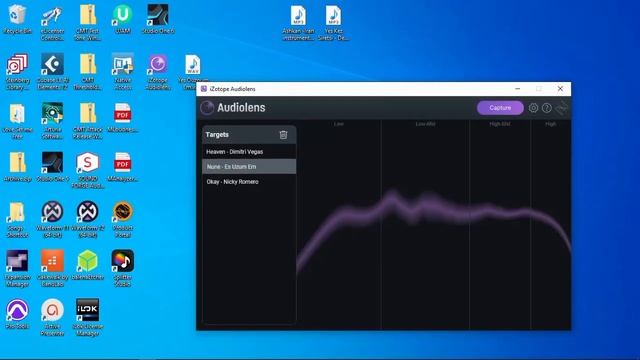Image resolution: width=640 pixels, height=360 pixels.
Task: Select the eLicenser Control desktop icon
Action: pos(52,23)
